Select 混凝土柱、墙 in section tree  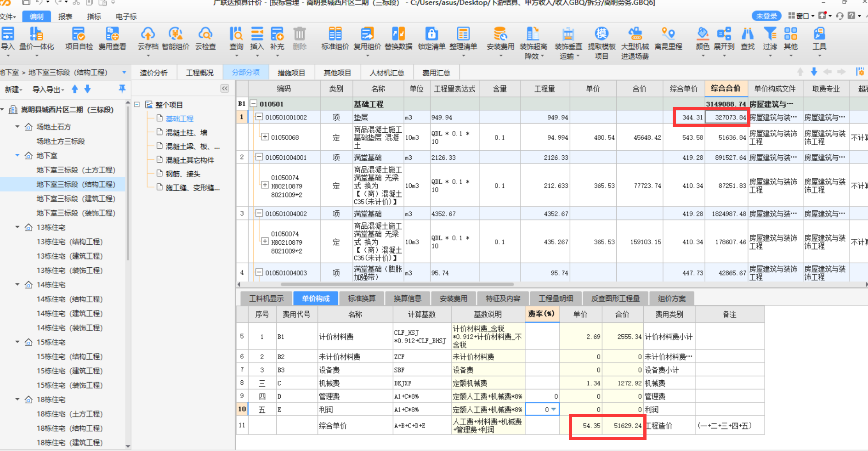[186, 132]
